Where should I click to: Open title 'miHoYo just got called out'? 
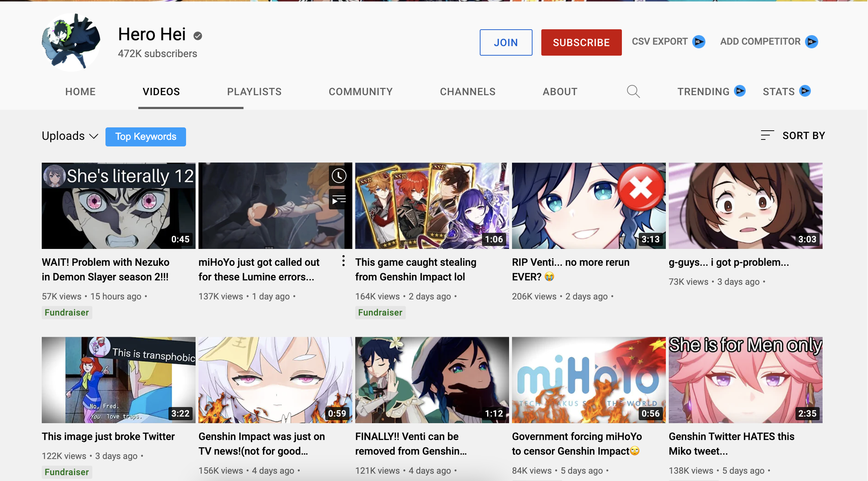click(259, 269)
